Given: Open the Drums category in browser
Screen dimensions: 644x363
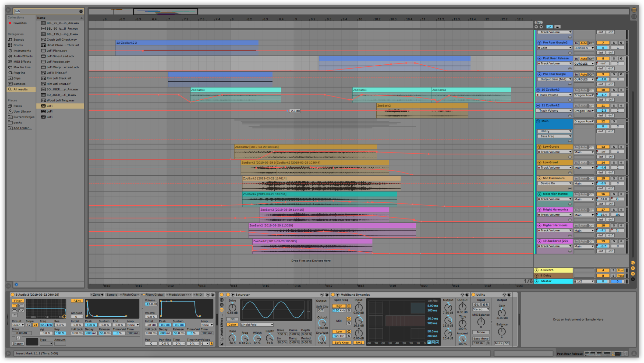Looking at the screenshot, I should point(18,45).
